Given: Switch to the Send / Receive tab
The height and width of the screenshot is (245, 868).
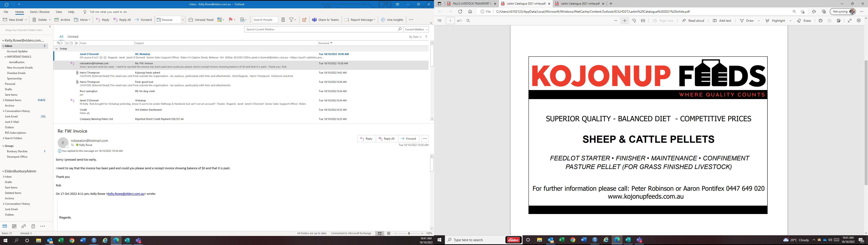Looking at the screenshot, I should [39, 12].
